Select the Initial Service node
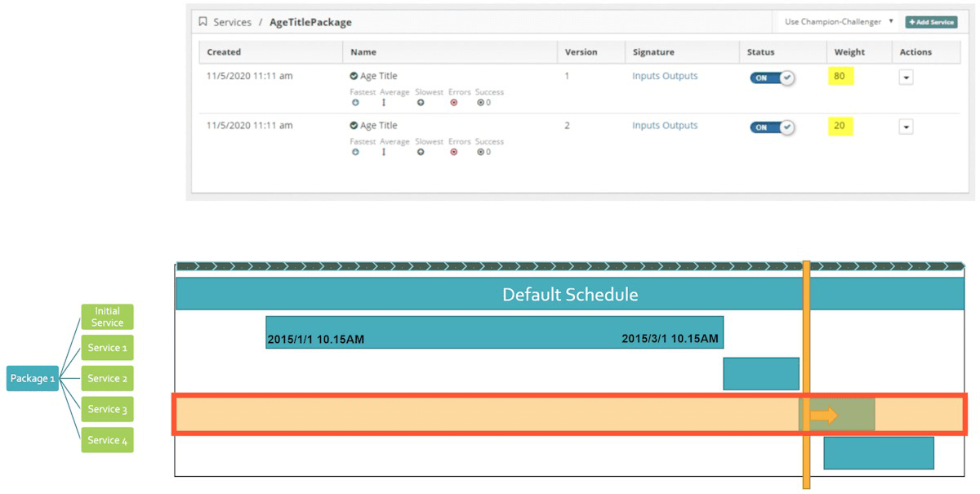Image resolution: width=980 pixels, height=494 pixels. click(x=107, y=317)
